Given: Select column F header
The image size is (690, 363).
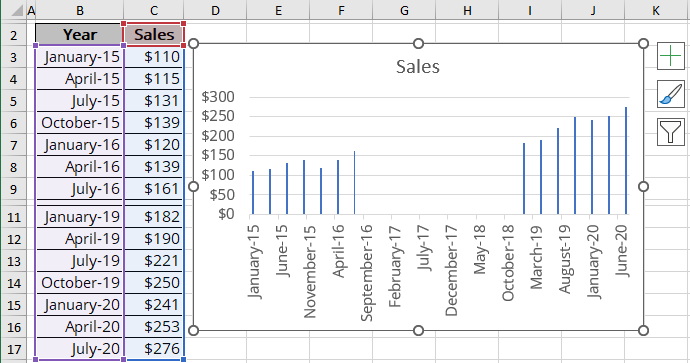Looking at the screenshot, I should coord(341,10).
